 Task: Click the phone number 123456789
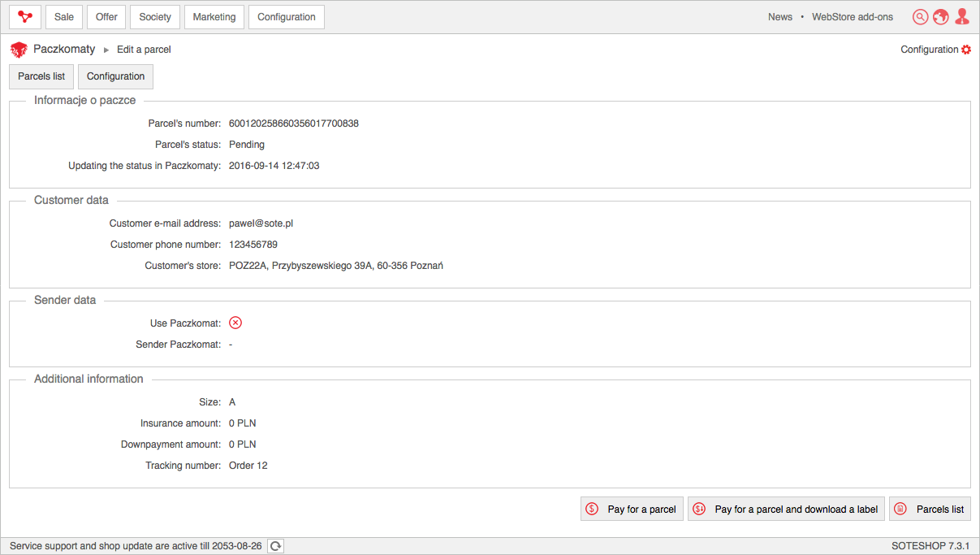253,245
